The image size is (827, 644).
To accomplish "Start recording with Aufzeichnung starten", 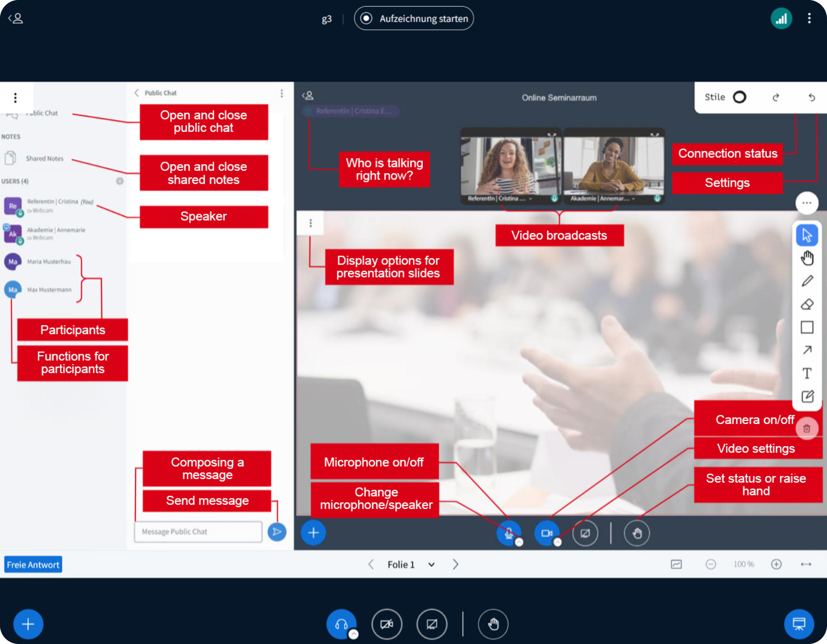I will tap(414, 18).
